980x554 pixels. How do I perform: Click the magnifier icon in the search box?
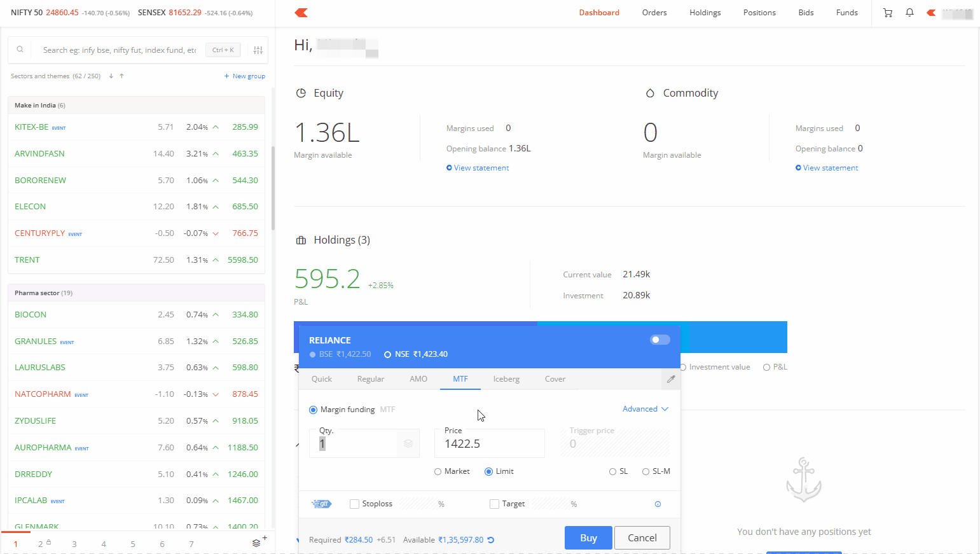tap(20, 50)
